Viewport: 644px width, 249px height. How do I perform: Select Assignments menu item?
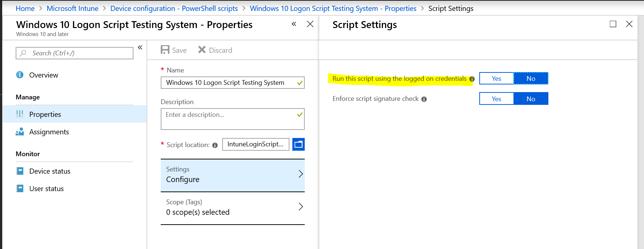[75, 132]
